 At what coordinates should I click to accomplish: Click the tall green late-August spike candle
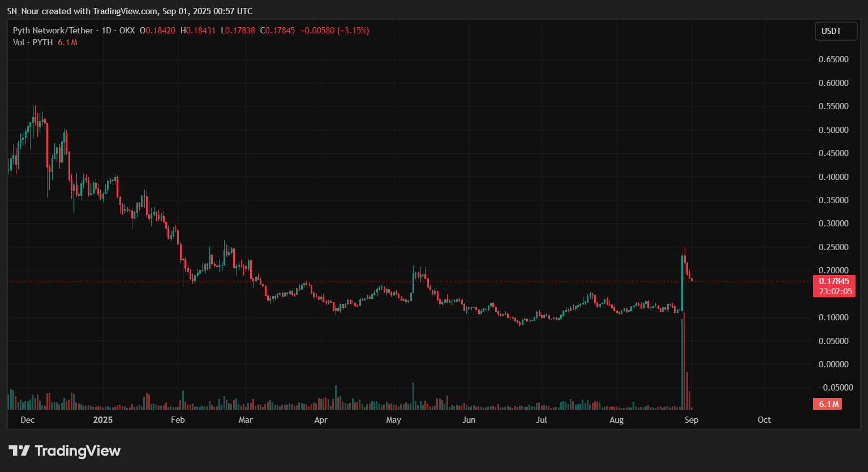point(682,283)
